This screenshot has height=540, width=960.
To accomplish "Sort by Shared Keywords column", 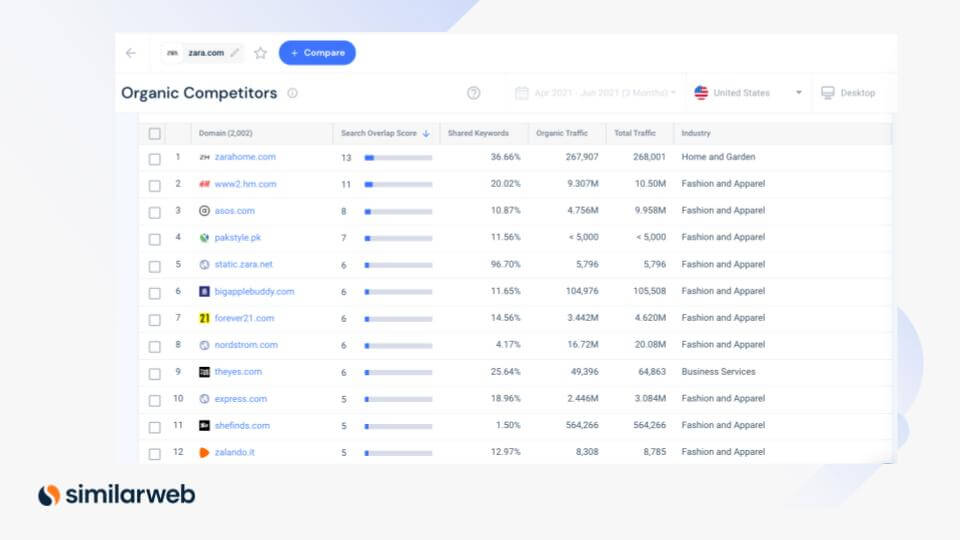I will pyautogui.click(x=478, y=133).
